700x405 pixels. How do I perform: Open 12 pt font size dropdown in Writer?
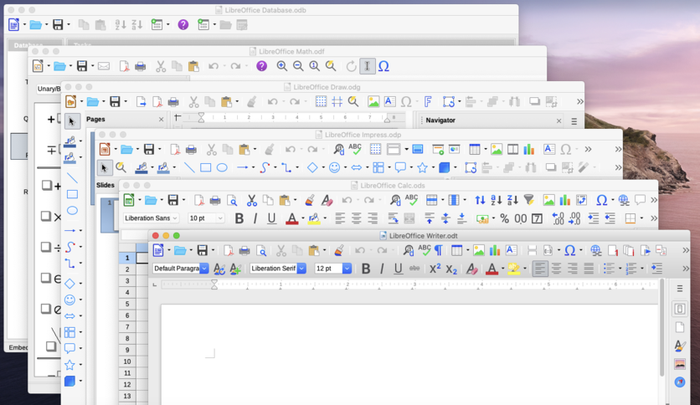[347, 268]
